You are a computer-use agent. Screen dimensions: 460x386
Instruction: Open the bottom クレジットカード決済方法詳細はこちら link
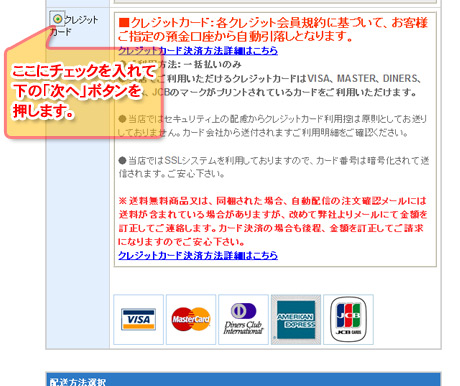[x=198, y=255]
